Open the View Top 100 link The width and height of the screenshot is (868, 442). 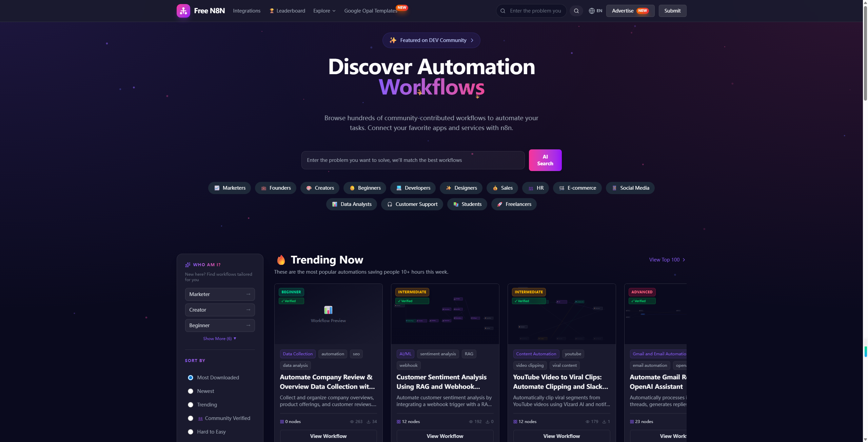pyautogui.click(x=667, y=260)
